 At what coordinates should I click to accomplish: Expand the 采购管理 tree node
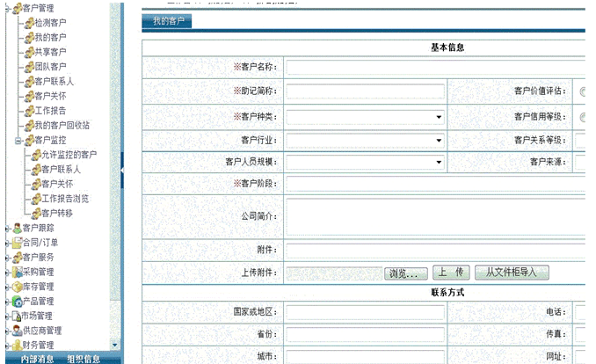click(x=7, y=273)
